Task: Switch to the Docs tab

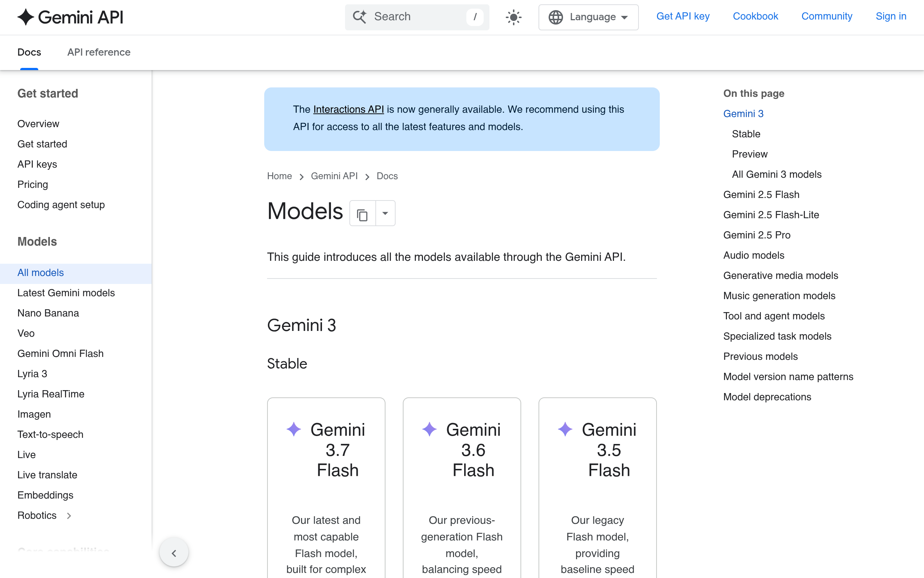Action: 29,52
